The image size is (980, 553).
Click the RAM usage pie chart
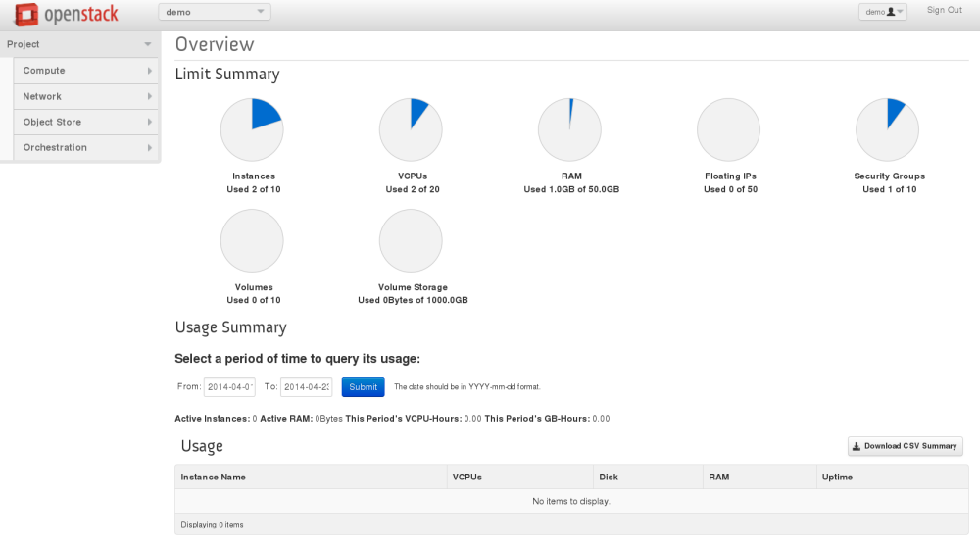569,129
